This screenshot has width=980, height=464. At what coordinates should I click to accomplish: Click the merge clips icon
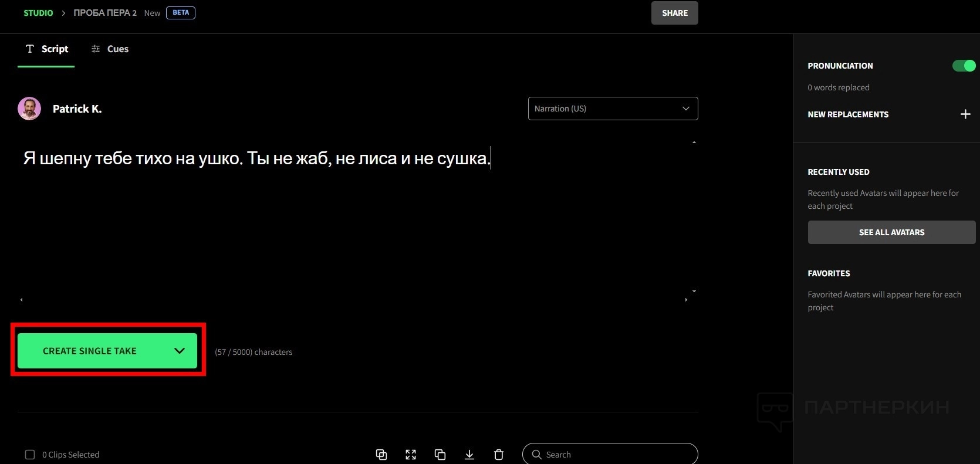381,455
